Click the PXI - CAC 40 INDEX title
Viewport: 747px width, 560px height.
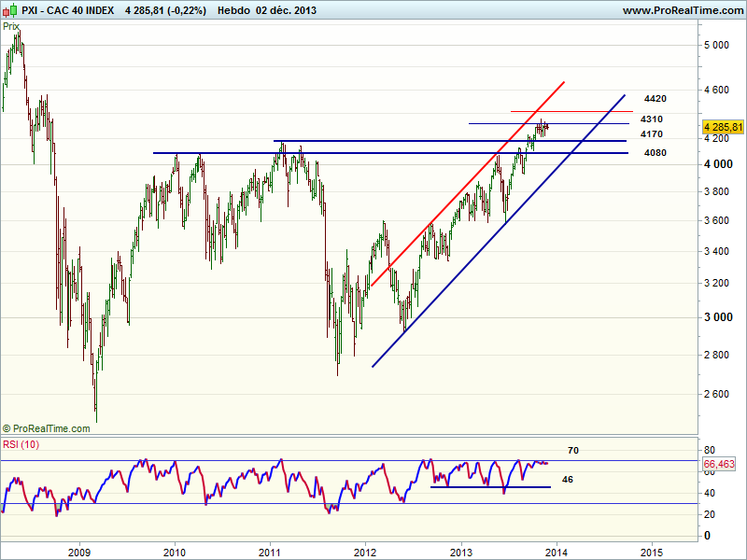point(68,11)
